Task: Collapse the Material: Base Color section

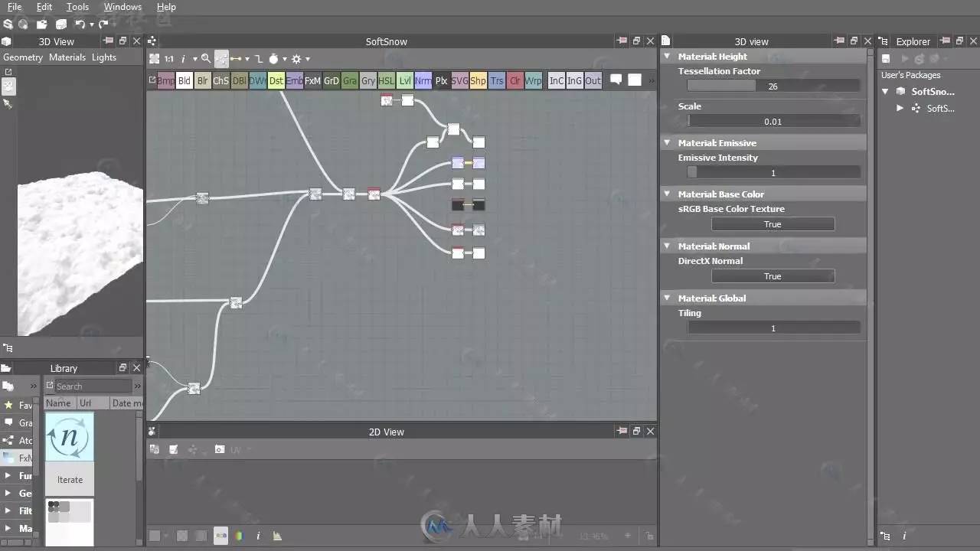Action: point(667,194)
